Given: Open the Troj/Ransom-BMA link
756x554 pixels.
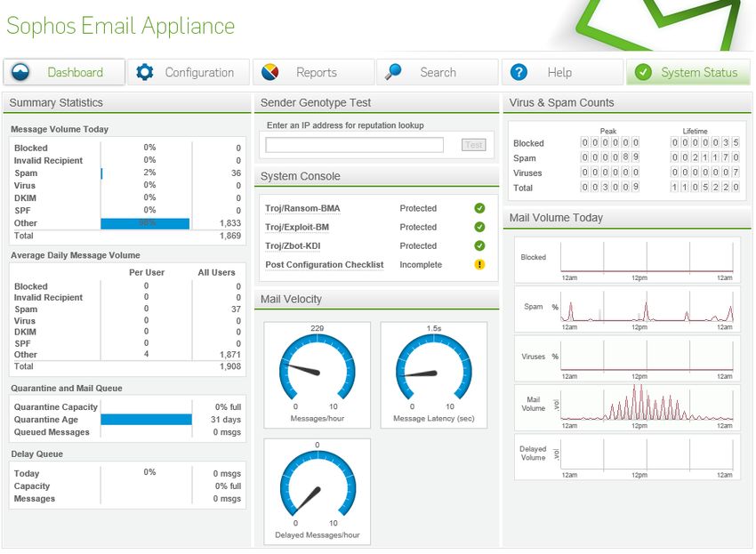Looking at the screenshot, I should [x=302, y=208].
